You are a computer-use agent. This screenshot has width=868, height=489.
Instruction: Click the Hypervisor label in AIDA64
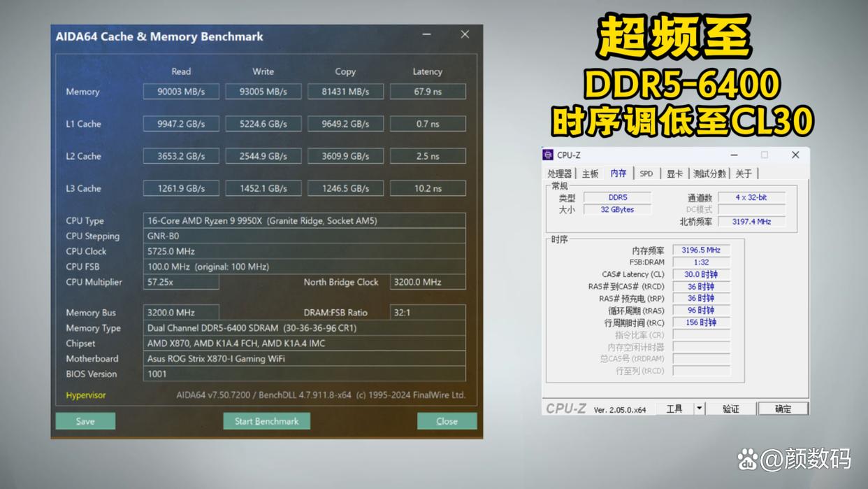click(x=86, y=395)
